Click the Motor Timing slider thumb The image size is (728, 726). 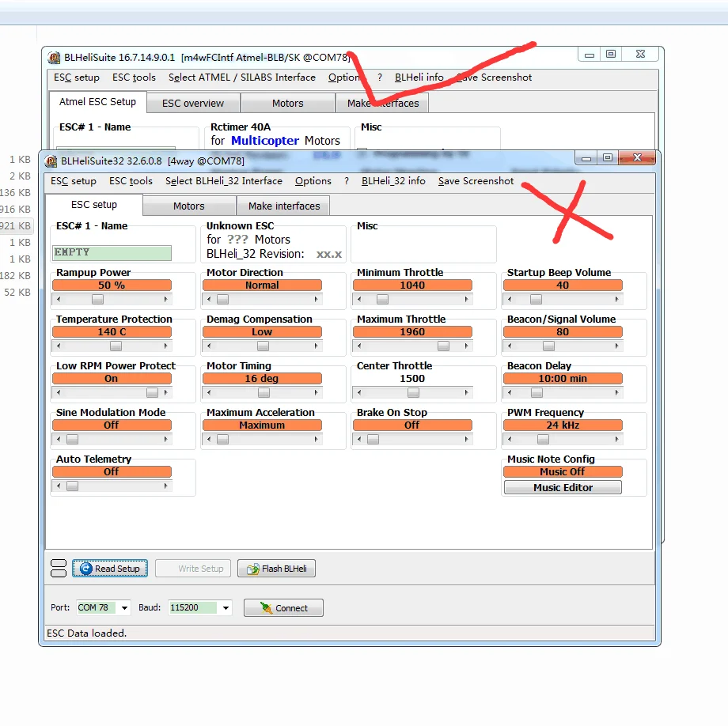pos(264,393)
